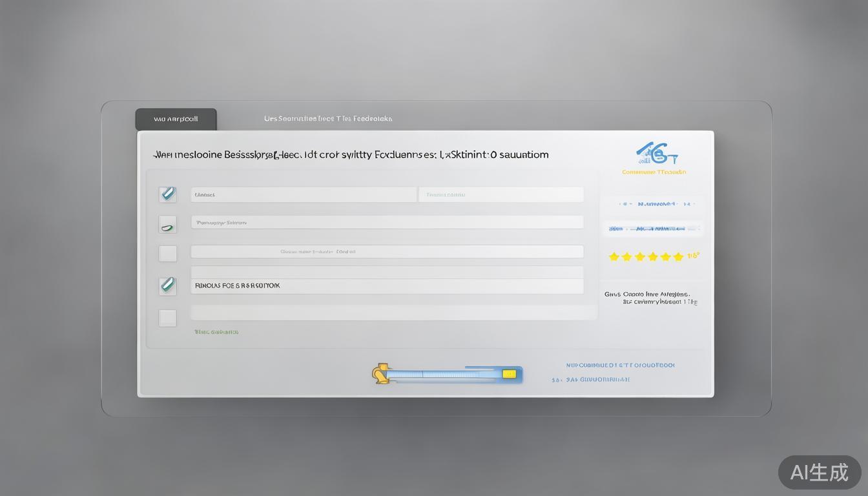Click the yellow handle on the blue bar
This screenshot has height=496, width=868.
509,374
